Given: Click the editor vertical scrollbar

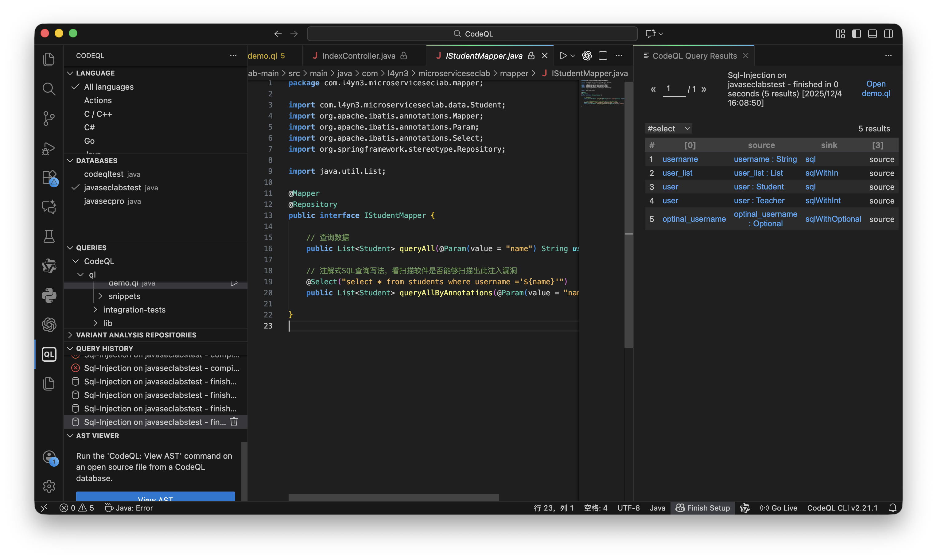Looking at the screenshot, I should click(628, 215).
